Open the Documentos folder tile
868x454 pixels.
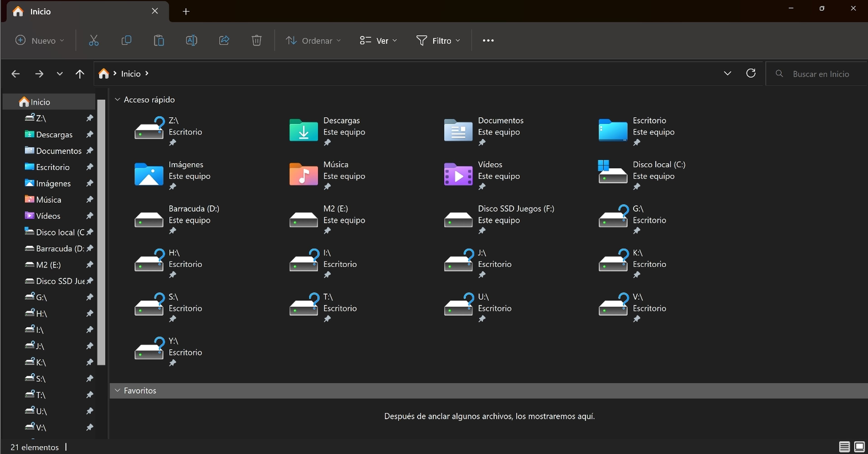(x=484, y=131)
